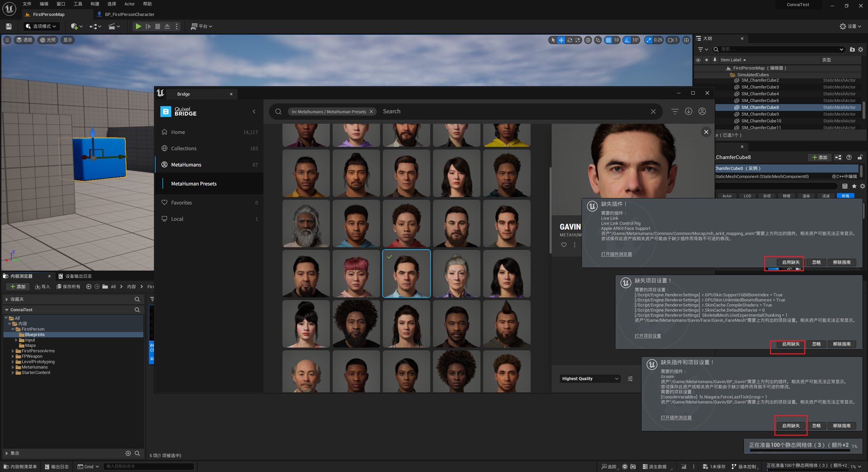Open the 选项模式 mode dropdown
The width and height of the screenshot is (868, 472).
(41, 26)
